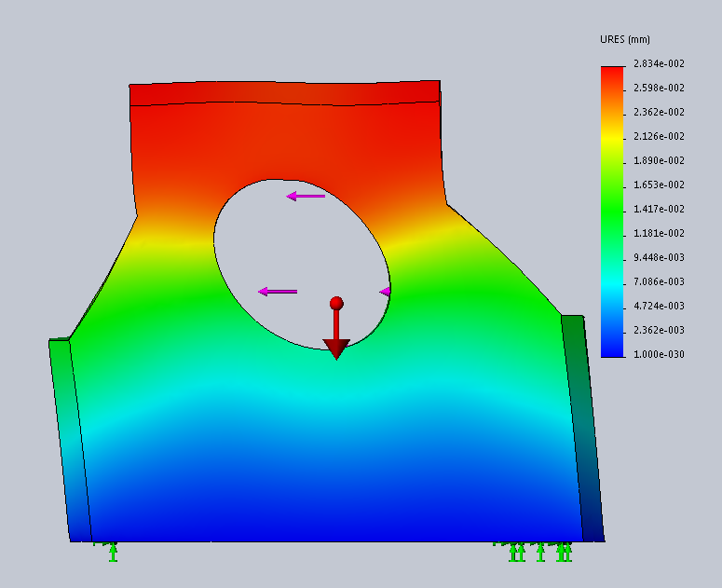Click the green fixture arrows at bottom right

click(538, 552)
